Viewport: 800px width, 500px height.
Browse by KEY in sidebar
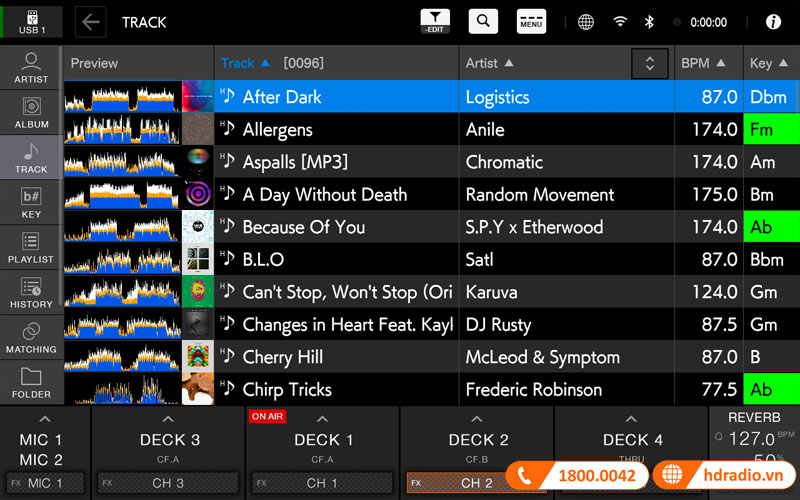[31, 203]
